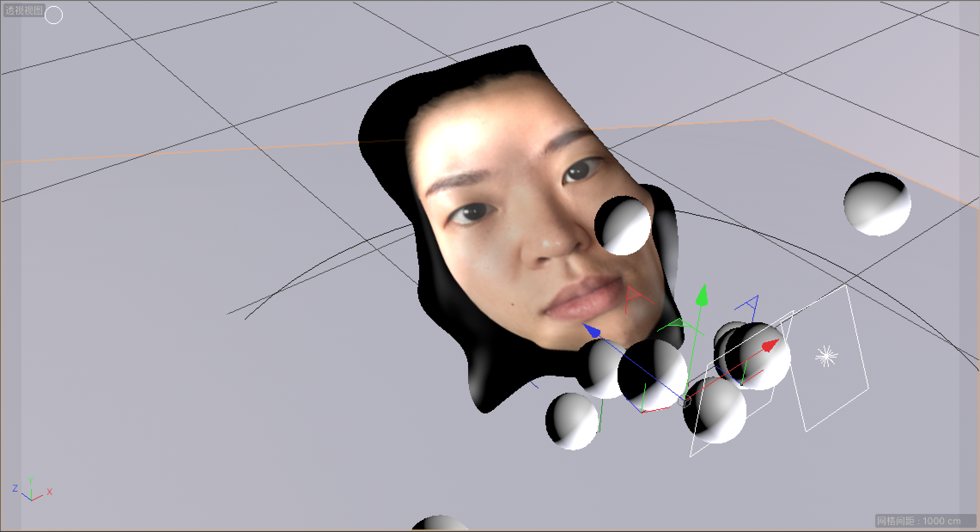Click the white circle icon beside 透视视图
980x532 pixels.
[54, 15]
